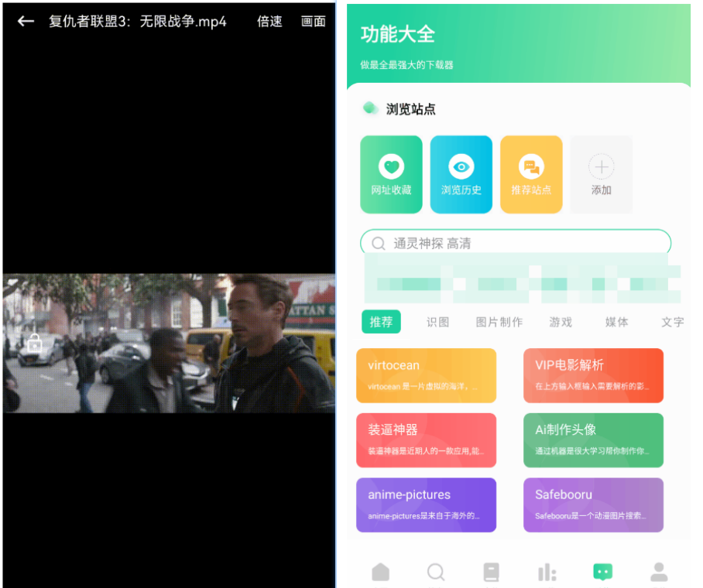Open the Safebooru card
This screenshot has height=588, width=703.
point(593,504)
